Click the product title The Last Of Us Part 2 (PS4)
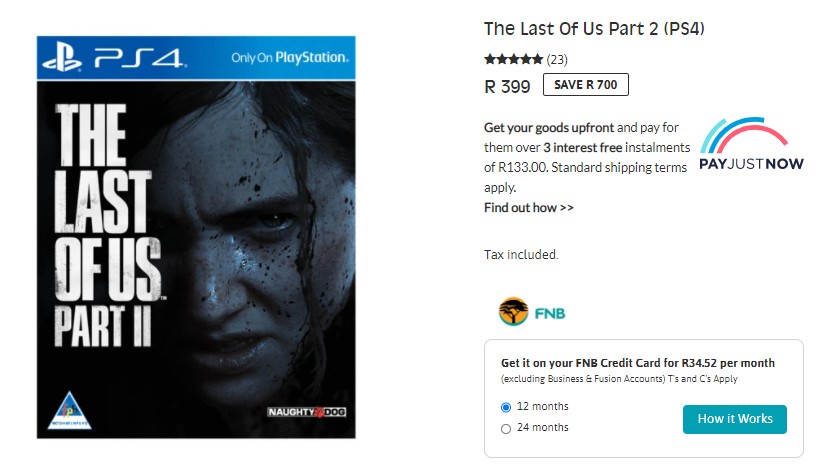 594,29
